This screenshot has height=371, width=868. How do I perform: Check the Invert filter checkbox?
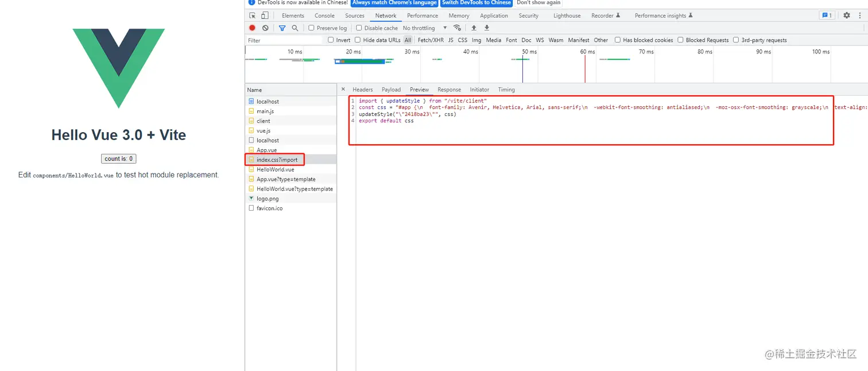[x=331, y=40]
